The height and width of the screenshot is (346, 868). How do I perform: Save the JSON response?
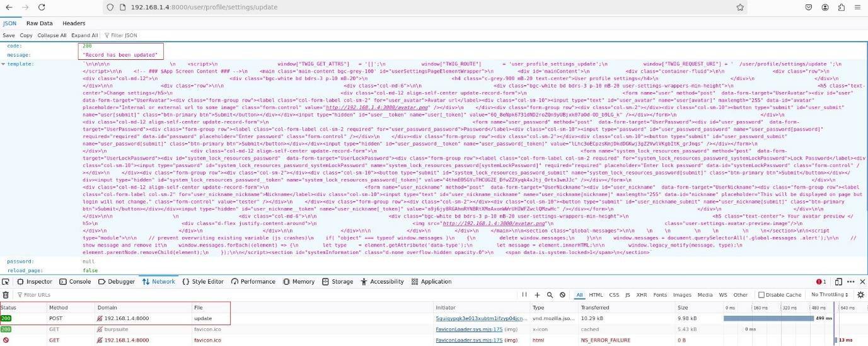pos(9,35)
